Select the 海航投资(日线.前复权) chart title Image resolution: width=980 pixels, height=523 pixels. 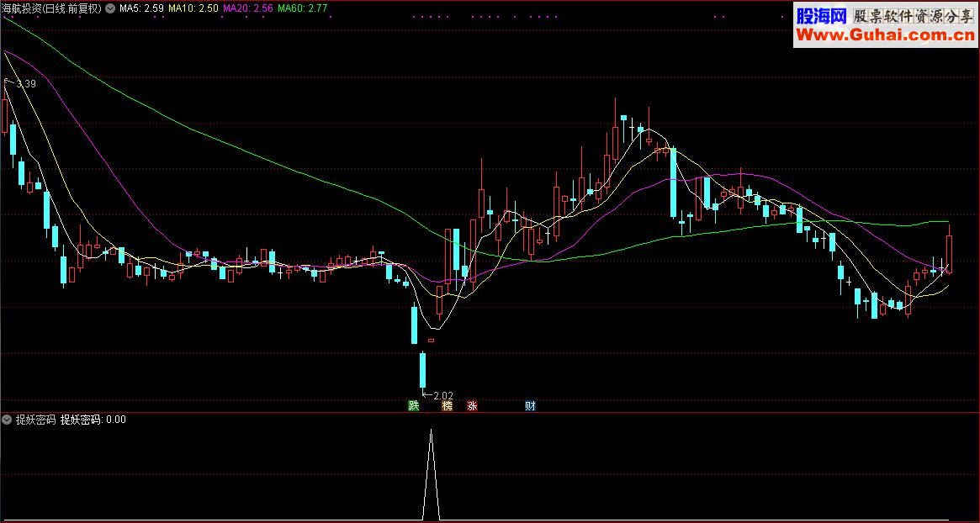53,8
